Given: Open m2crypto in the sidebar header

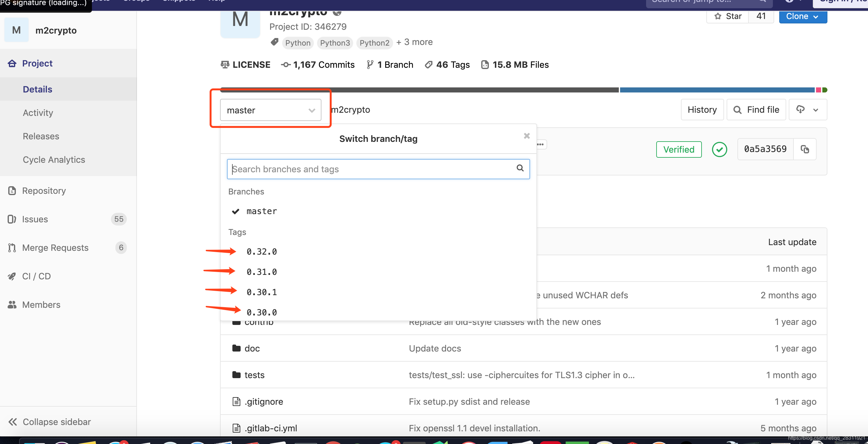Looking at the screenshot, I should click(x=56, y=30).
